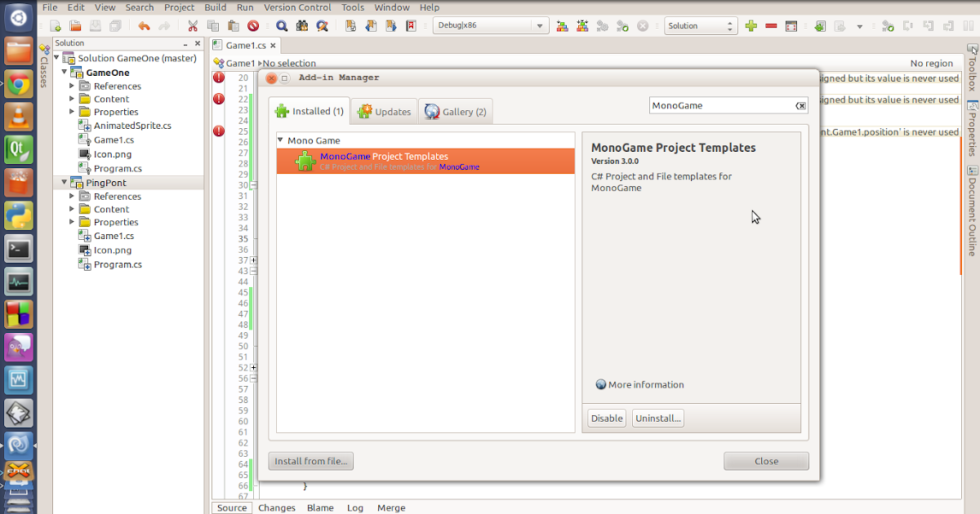The height and width of the screenshot is (514, 980).
Task: Switch to the Gallery tab in Add-in Manager
Action: (455, 112)
